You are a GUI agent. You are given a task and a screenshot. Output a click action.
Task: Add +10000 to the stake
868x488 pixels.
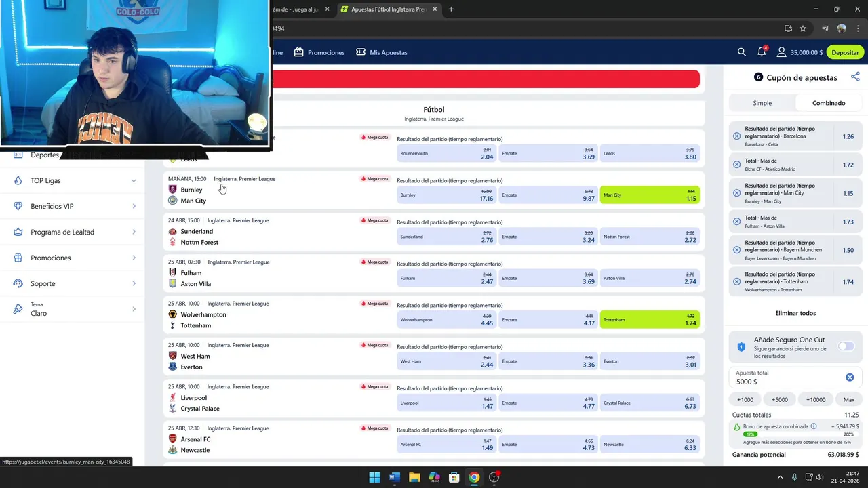tap(815, 399)
